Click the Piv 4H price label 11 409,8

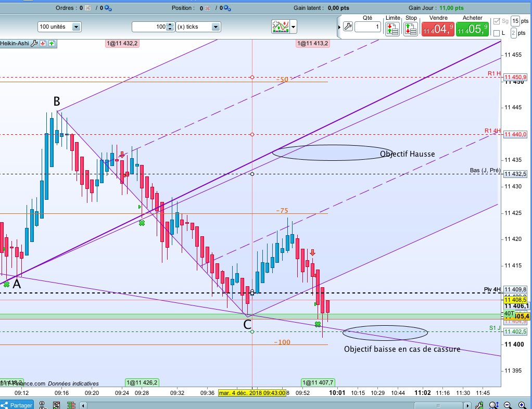pyautogui.click(x=515, y=289)
